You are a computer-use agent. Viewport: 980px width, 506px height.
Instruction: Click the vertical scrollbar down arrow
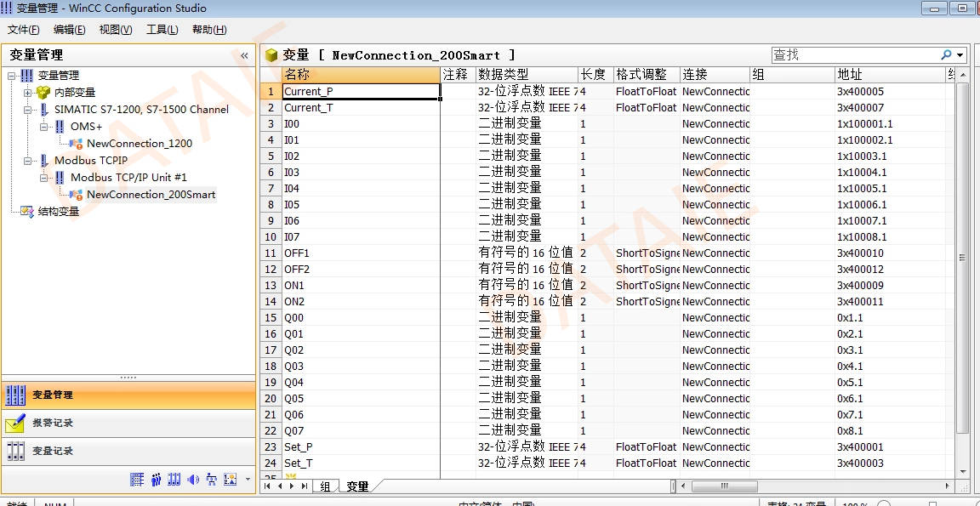(x=962, y=471)
